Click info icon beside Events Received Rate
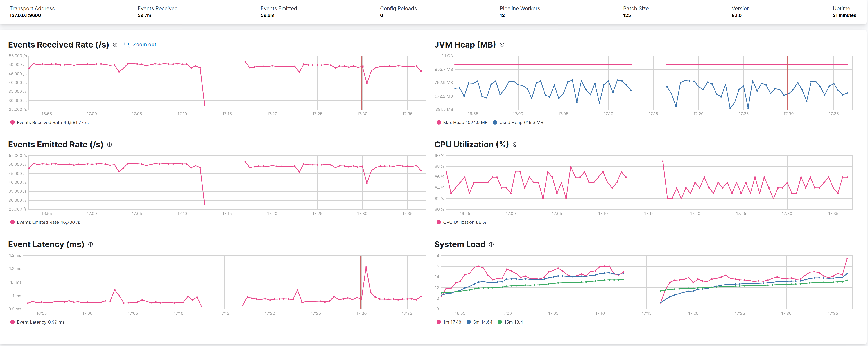This screenshot has height=346, width=868. [115, 45]
